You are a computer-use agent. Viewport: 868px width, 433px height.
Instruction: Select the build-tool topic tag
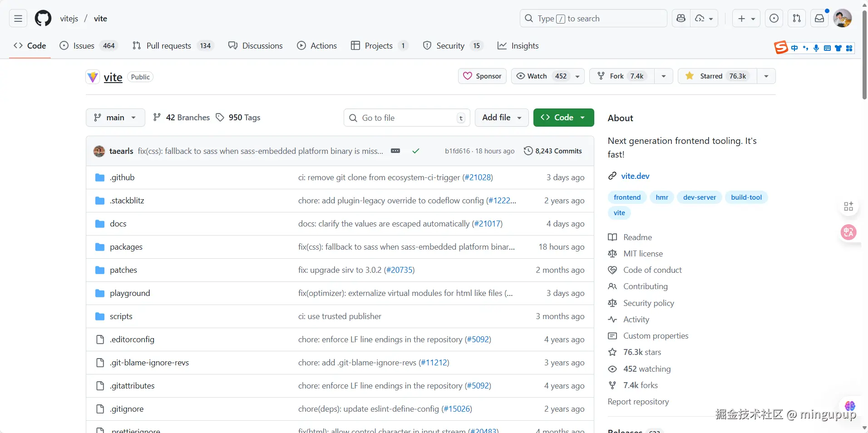746,197
